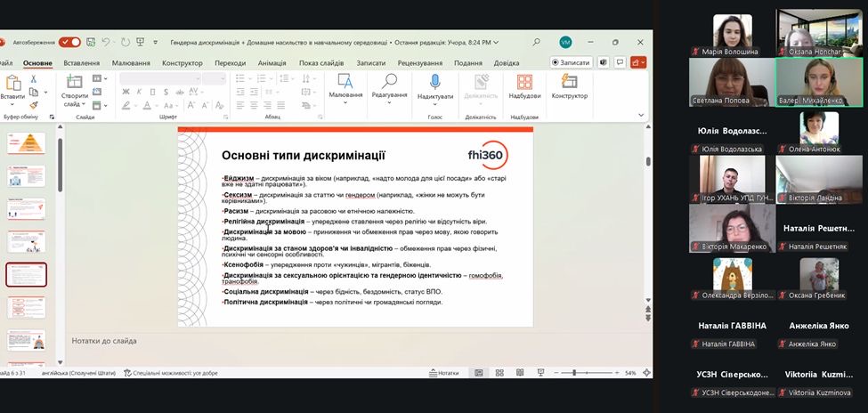
Task: Click the search magnifier in title bar
Action: point(536,42)
